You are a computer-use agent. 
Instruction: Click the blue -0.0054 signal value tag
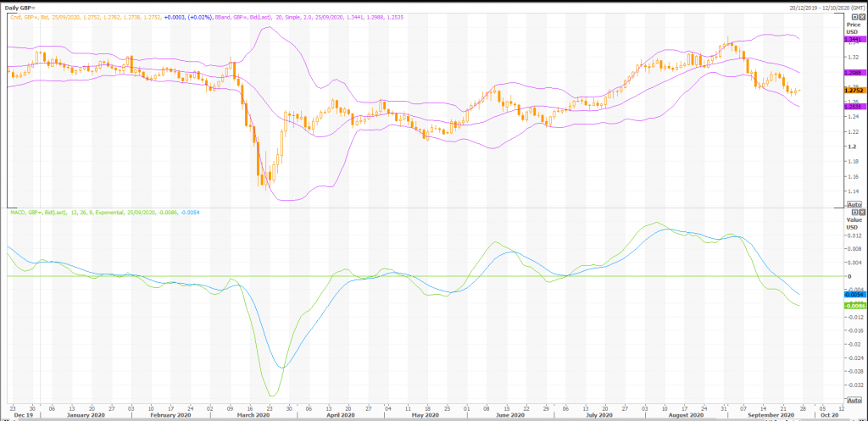853,294
